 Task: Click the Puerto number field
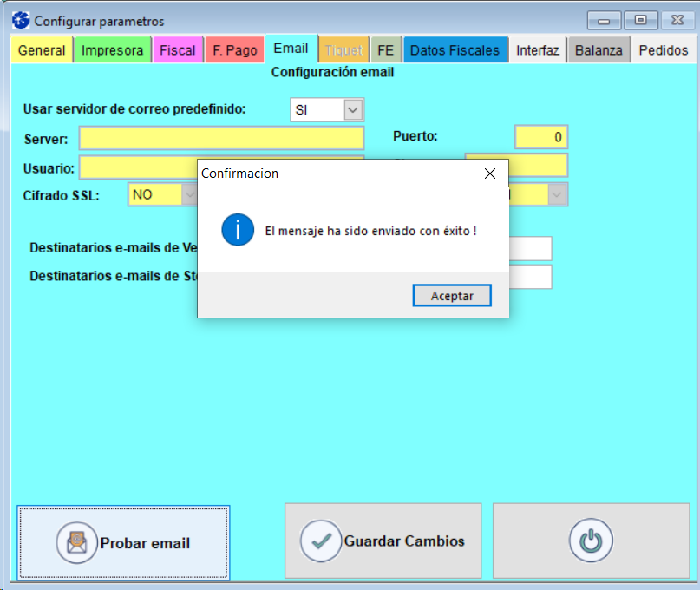coord(540,137)
